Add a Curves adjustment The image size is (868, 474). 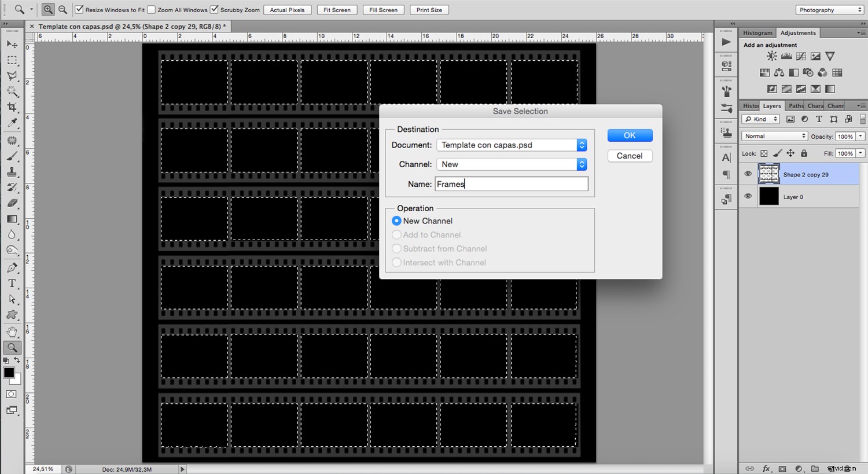point(801,56)
